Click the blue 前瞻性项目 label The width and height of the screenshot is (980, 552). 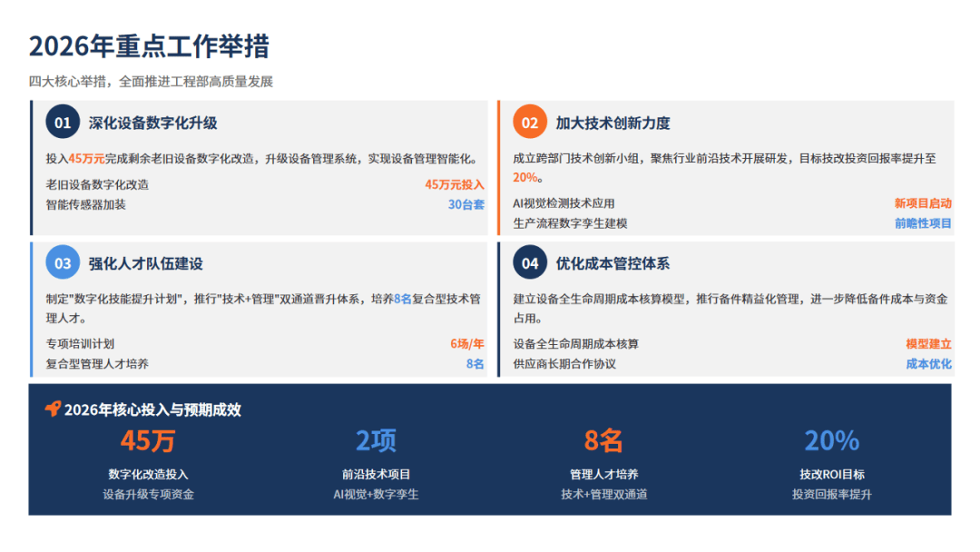click(x=923, y=222)
